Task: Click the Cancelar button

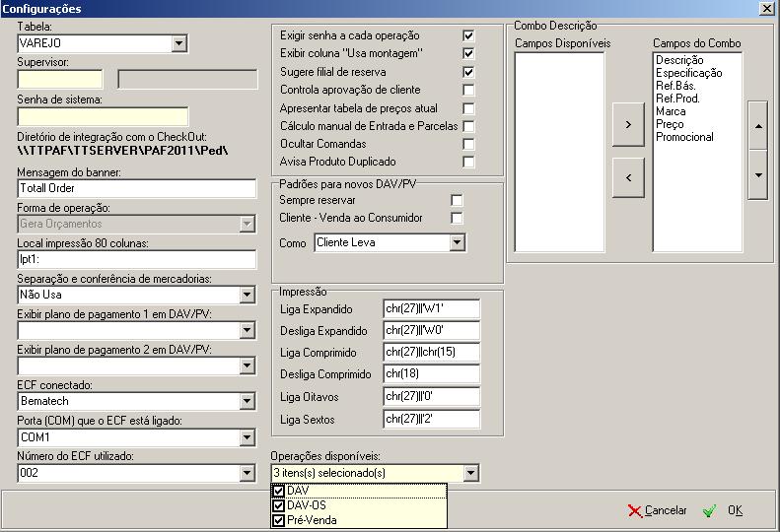Action: point(657,510)
